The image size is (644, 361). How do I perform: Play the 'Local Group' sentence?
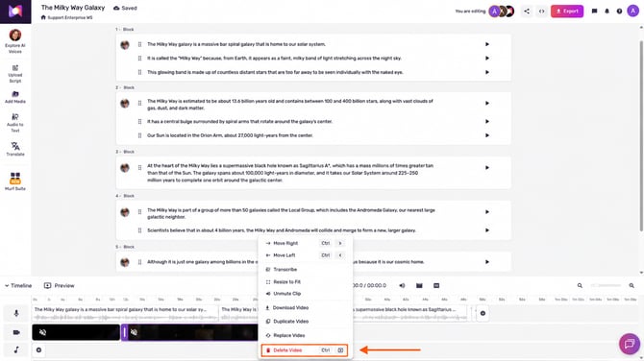coord(487,212)
